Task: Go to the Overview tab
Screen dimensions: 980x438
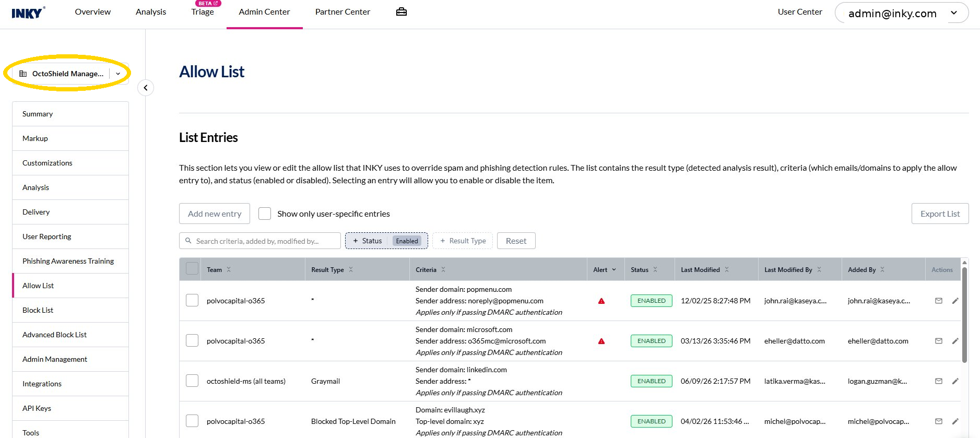Action: pyautogui.click(x=93, y=12)
